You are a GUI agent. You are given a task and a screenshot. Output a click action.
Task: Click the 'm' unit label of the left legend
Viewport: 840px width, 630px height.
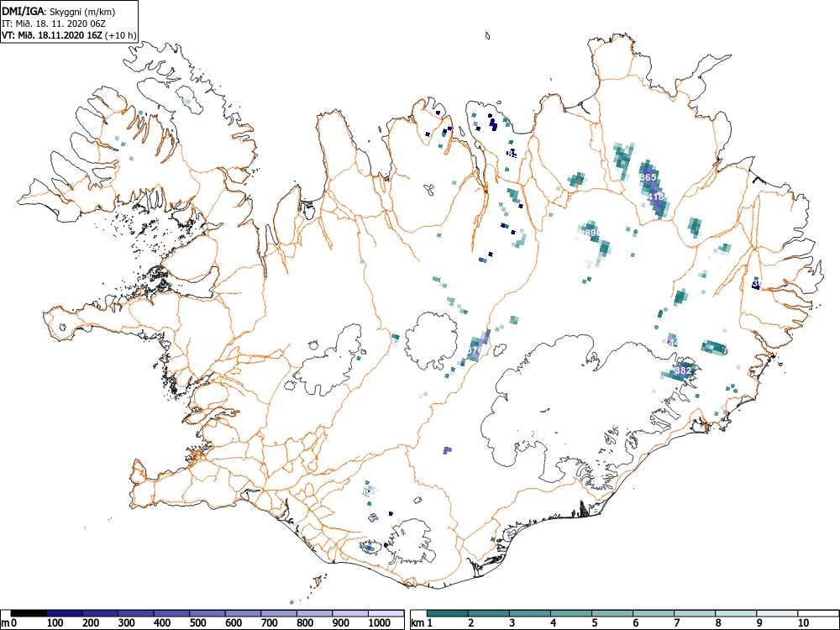click(6, 623)
